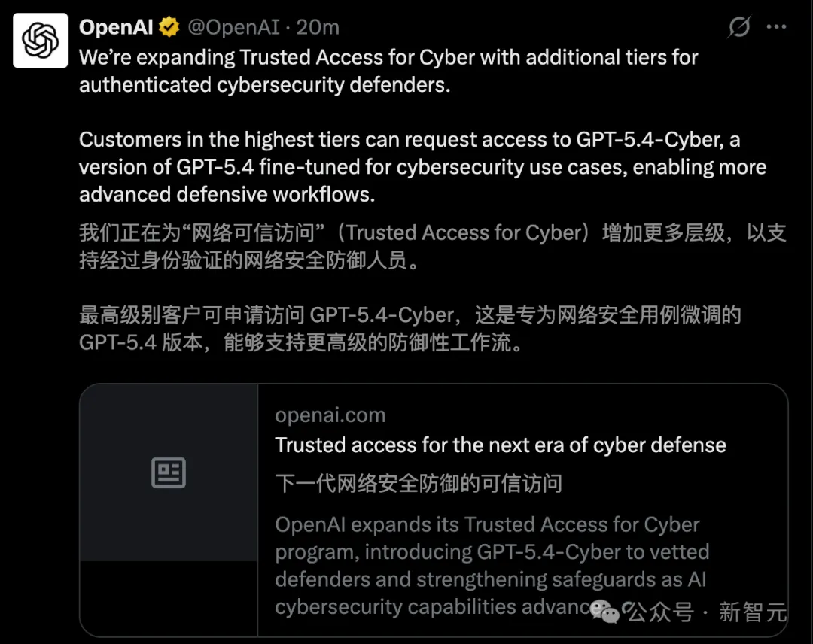The height and width of the screenshot is (644, 813).
Task: Click the Chinese paragraph starting 最高级别客户
Action: (410, 328)
